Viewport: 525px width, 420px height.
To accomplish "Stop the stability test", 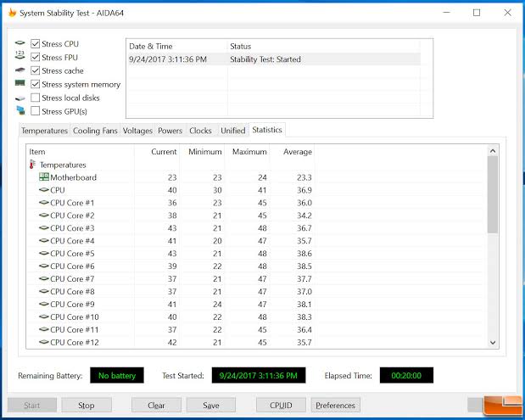I will [87, 406].
